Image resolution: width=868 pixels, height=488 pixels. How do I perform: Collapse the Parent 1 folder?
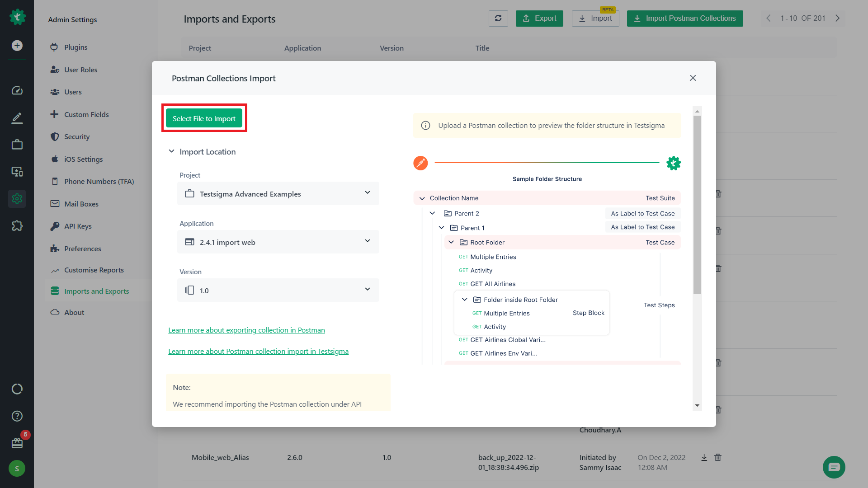tap(442, 228)
